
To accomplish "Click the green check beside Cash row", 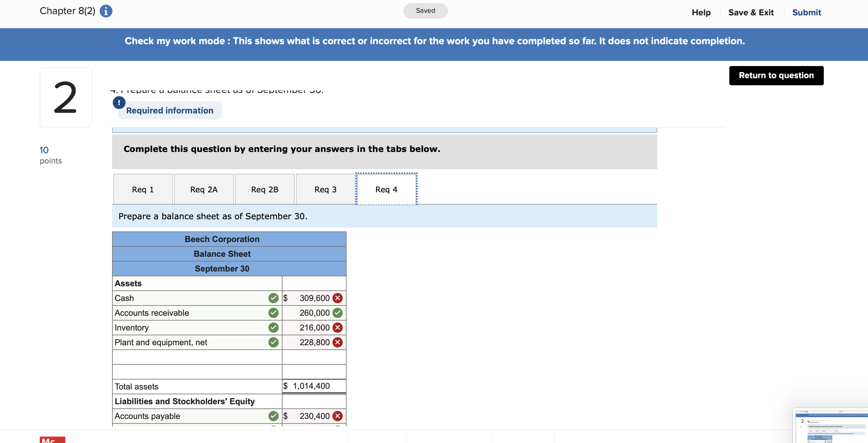I will 273,298.
